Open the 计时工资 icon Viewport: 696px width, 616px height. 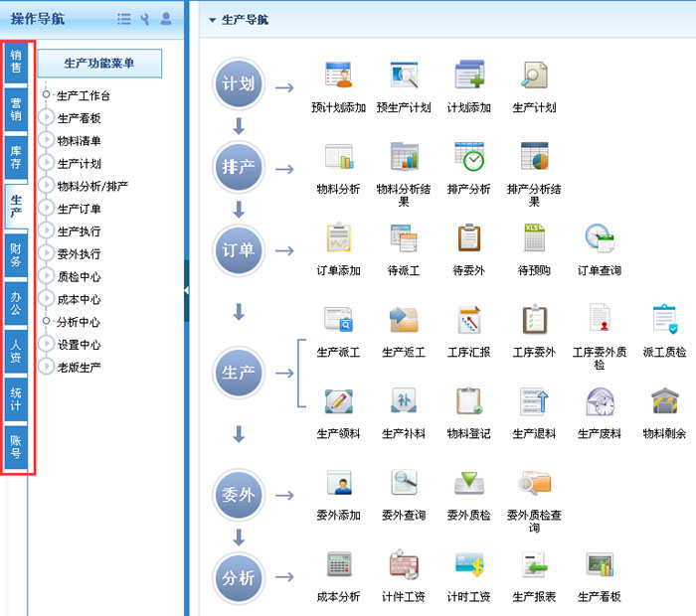pos(469,565)
